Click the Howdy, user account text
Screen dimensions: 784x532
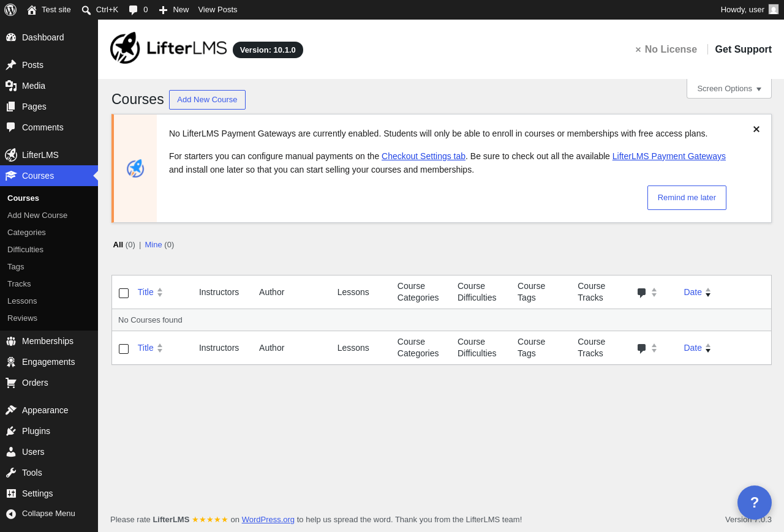742,10
